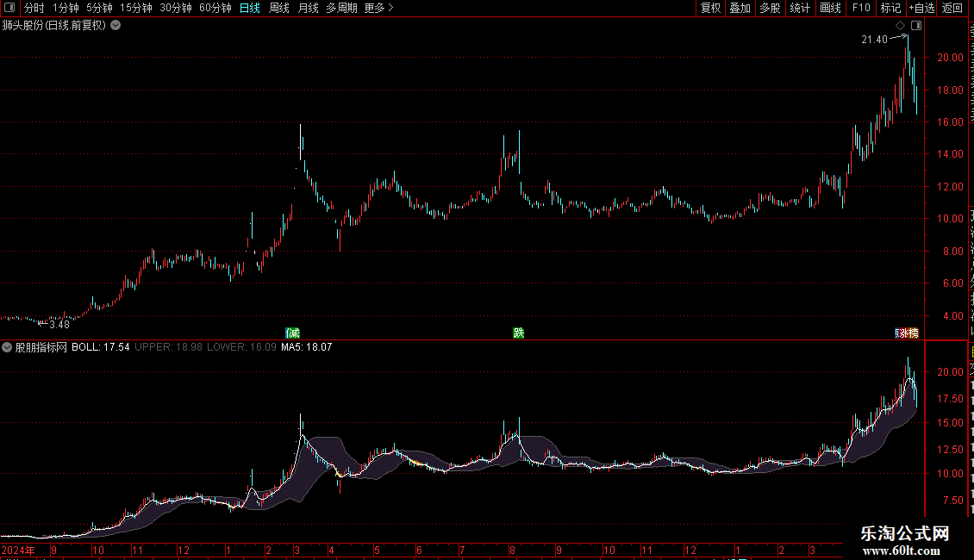
Task: Switch to 月线 monthly chart
Action: tap(308, 8)
